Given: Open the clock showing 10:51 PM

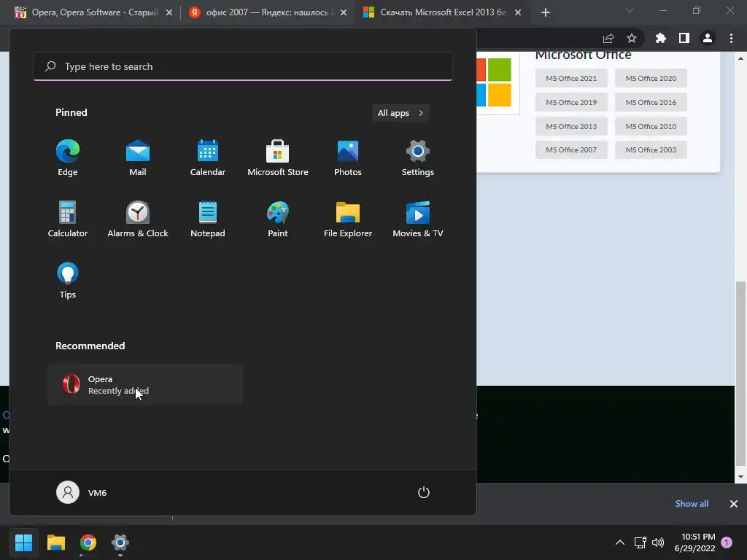Looking at the screenshot, I should pos(695,542).
